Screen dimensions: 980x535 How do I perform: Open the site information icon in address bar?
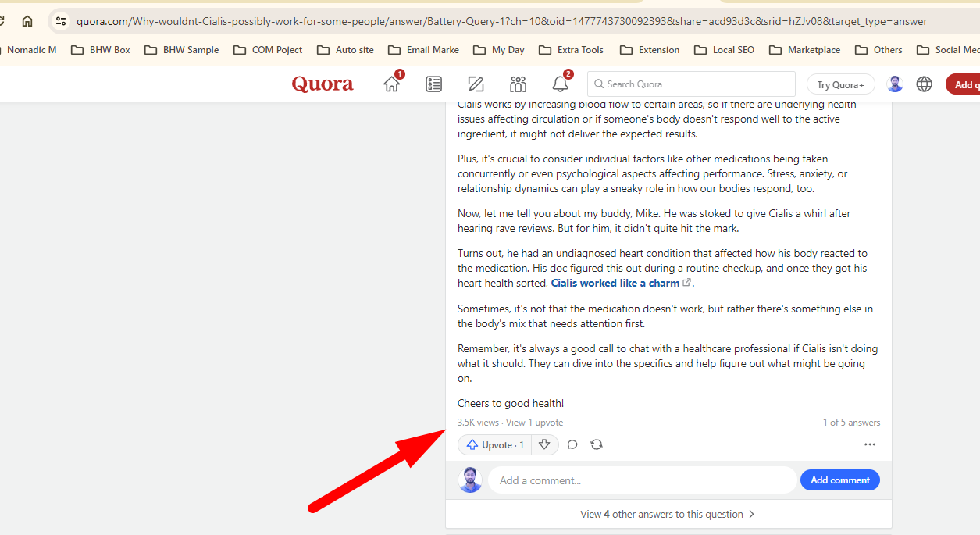[x=61, y=21]
